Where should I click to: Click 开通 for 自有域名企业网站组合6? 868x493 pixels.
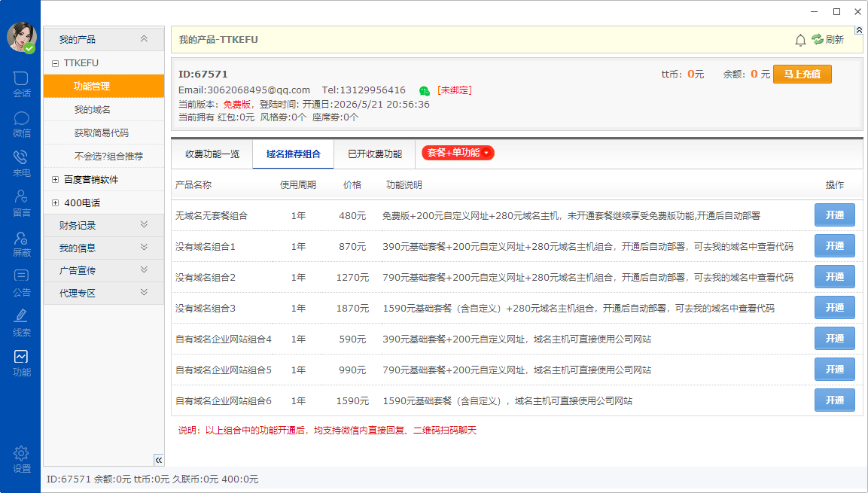click(x=834, y=400)
